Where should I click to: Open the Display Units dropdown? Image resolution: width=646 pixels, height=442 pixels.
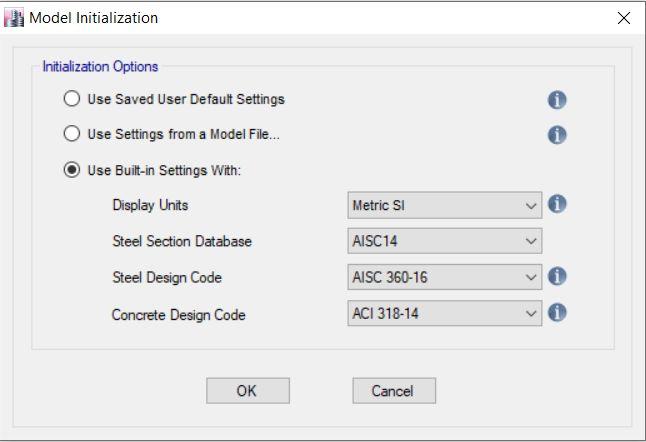pos(444,205)
